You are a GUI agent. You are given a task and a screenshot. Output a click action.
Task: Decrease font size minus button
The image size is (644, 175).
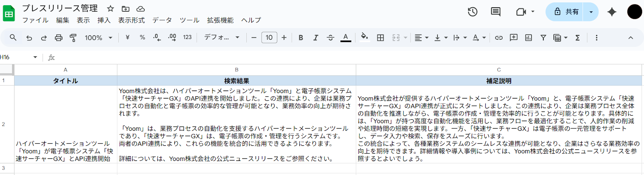[x=254, y=37]
